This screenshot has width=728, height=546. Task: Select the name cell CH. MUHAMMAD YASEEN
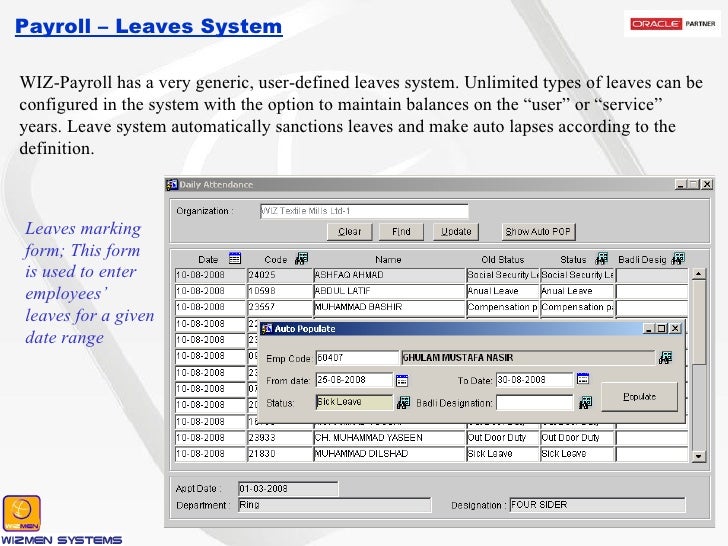[x=389, y=438]
